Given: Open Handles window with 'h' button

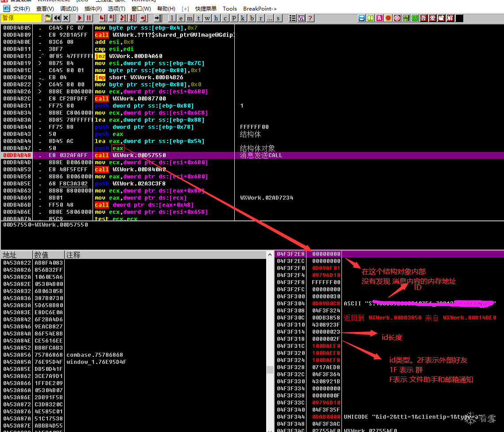Looking at the screenshot, I should (x=216, y=18).
